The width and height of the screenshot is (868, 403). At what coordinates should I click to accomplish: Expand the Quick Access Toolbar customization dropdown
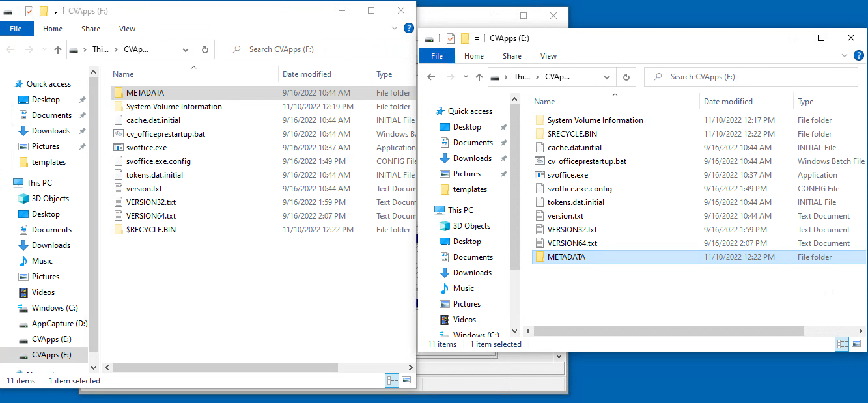(x=55, y=10)
